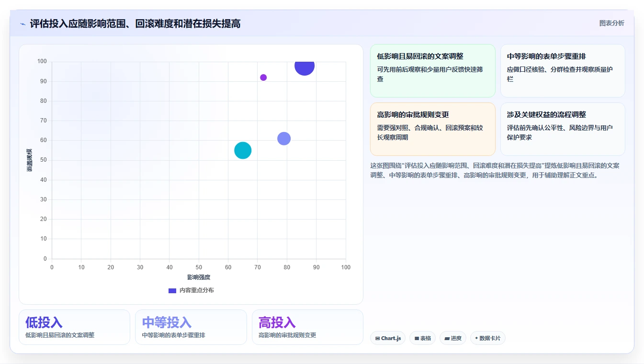Click the text 需要强对照、合规确认、回滚预案
This screenshot has height=364, width=644.
click(x=429, y=132)
